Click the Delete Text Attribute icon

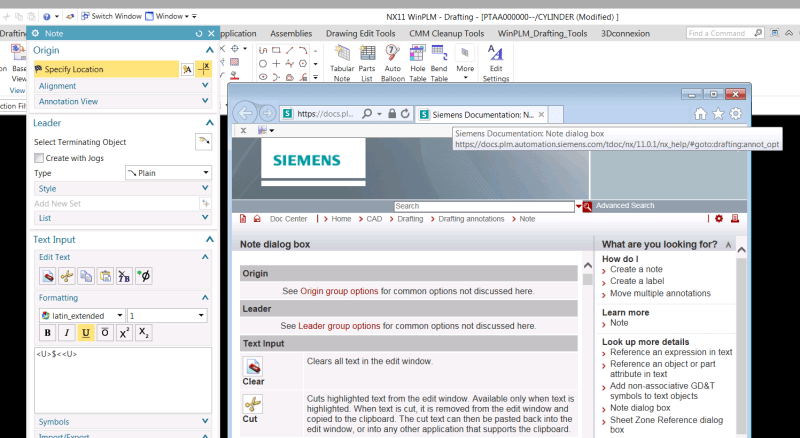pos(124,276)
